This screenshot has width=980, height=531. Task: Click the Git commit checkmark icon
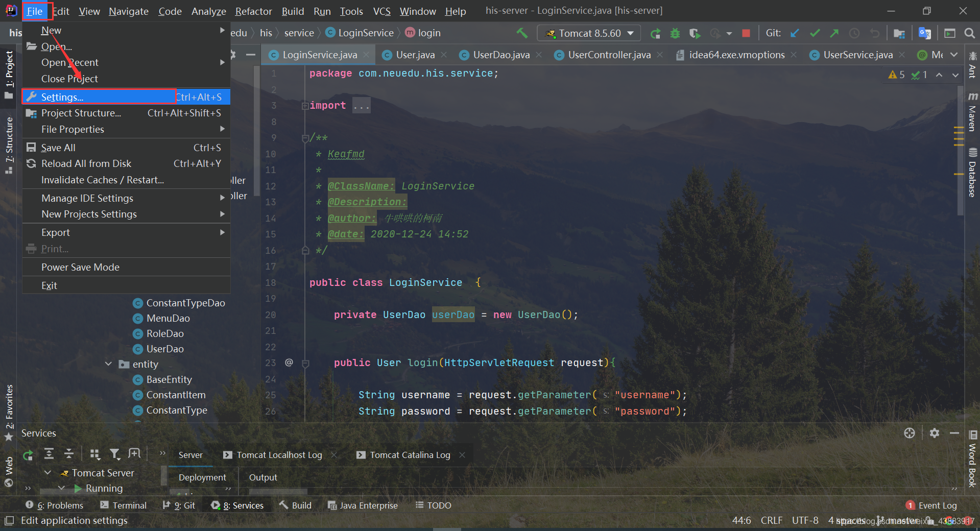(815, 33)
